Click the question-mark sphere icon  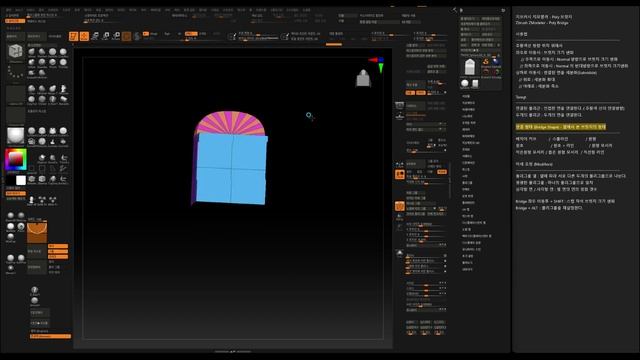[34, 290]
